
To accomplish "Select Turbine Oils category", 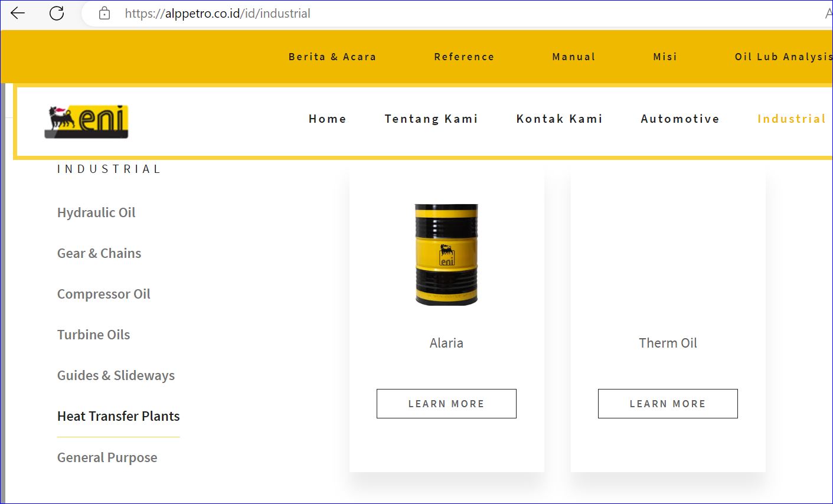I will pyautogui.click(x=93, y=335).
